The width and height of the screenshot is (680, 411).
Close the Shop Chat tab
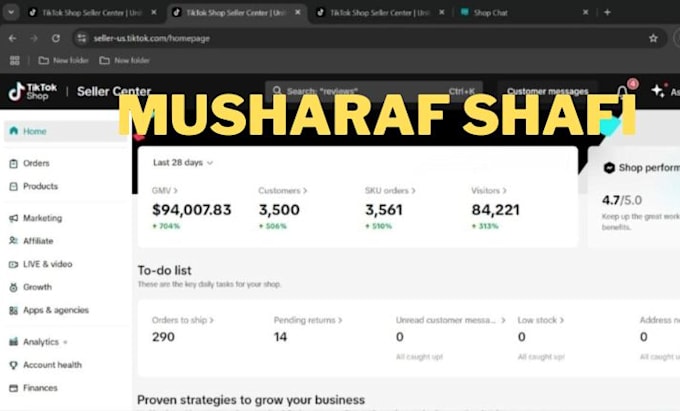point(585,13)
